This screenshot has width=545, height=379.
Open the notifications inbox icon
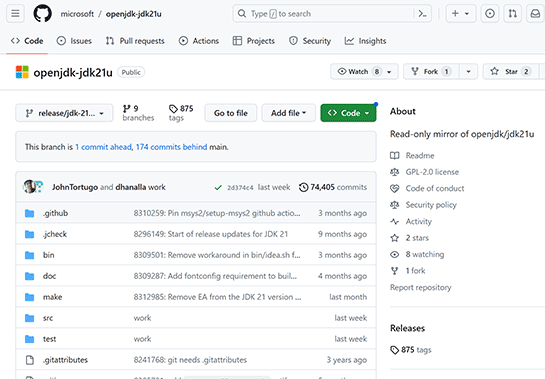tap(535, 14)
